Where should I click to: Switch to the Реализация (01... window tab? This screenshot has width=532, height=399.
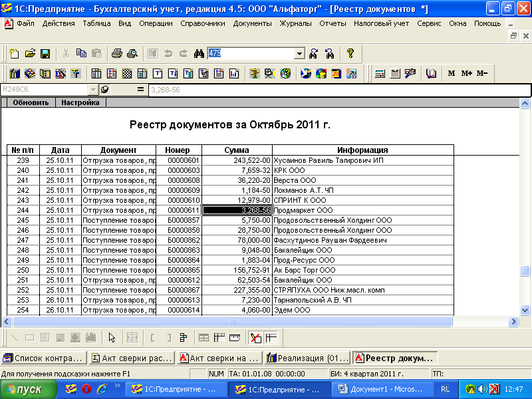point(307,358)
